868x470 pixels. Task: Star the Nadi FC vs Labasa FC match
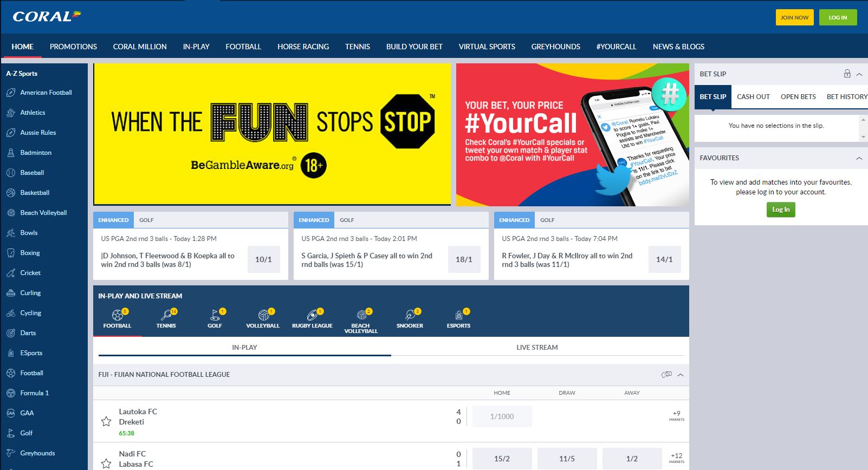coord(106,464)
